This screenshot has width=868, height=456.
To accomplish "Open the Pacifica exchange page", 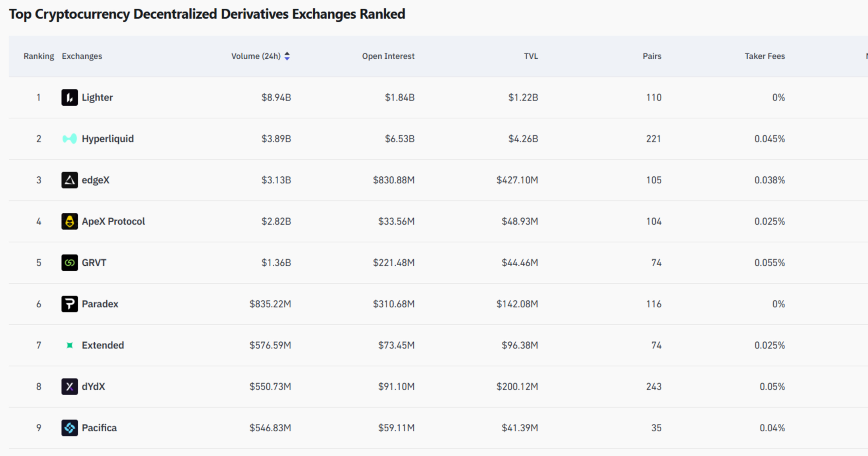I will click(x=99, y=428).
